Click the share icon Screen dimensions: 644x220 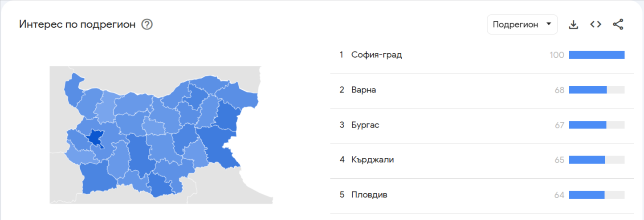pos(618,24)
